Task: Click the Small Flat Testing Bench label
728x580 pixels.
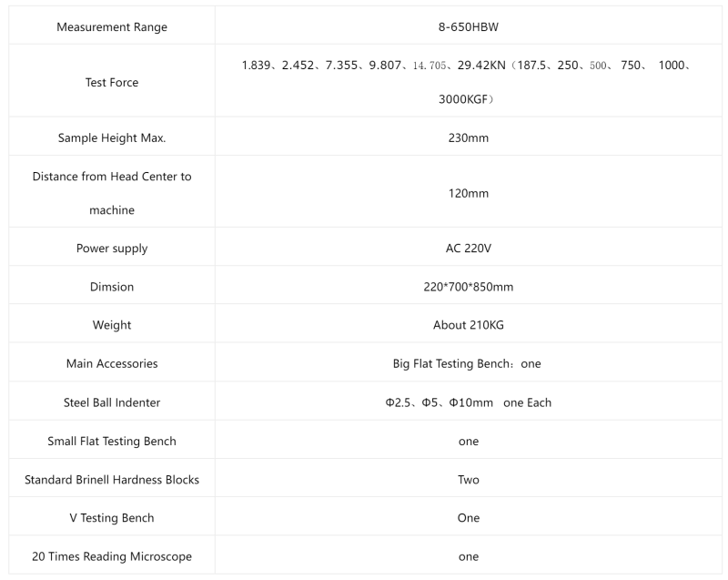Action: click(x=112, y=441)
